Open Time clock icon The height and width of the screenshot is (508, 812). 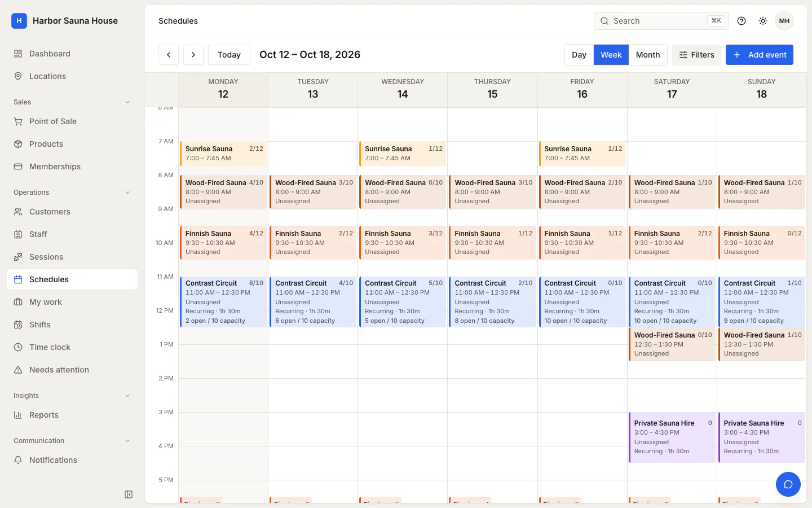pos(18,347)
